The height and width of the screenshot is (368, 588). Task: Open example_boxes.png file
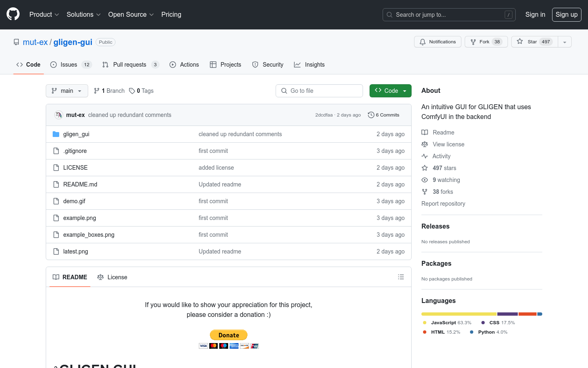tap(89, 235)
